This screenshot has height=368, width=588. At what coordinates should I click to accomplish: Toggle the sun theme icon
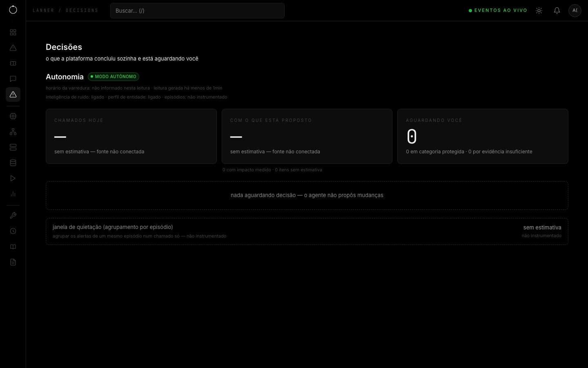pyautogui.click(x=539, y=11)
